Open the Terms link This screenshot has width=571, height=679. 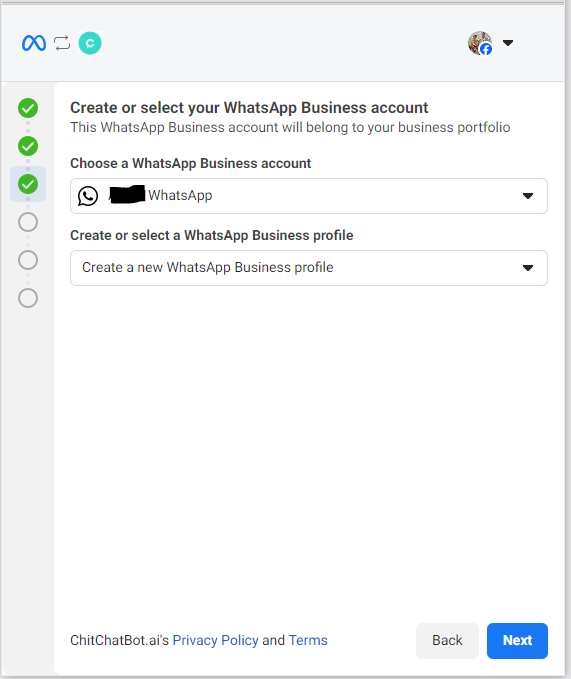point(308,640)
